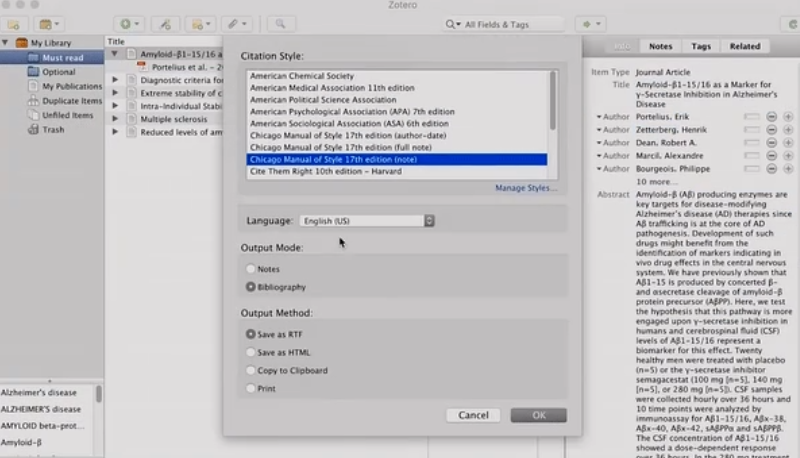Click the green New Item icon
The image size is (800, 458).
click(129, 24)
